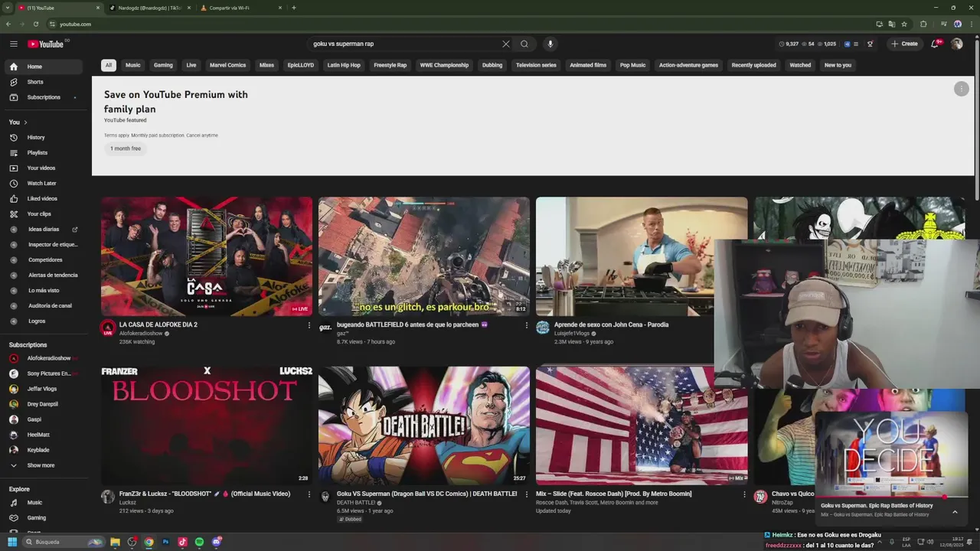
Task: Open options for BATTLEFIELD 6 video
Action: [x=527, y=325]
